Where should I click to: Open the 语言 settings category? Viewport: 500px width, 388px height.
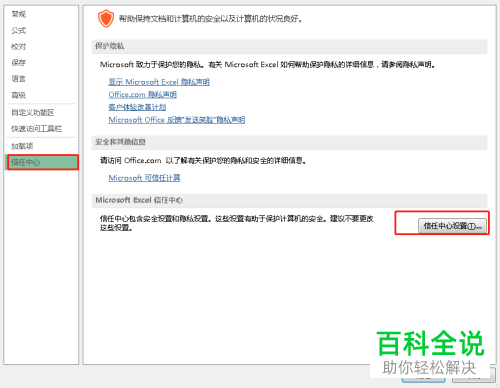click(19, 79)
